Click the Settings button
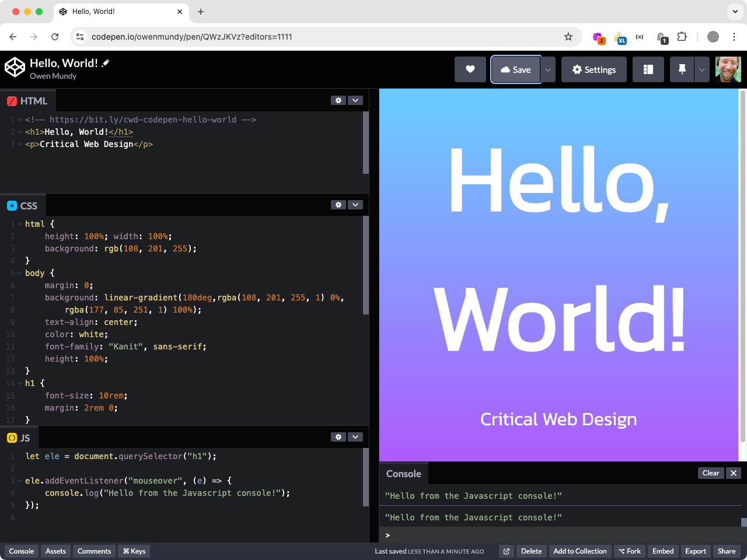Screen dimensions: 747x560 point(594,69)
